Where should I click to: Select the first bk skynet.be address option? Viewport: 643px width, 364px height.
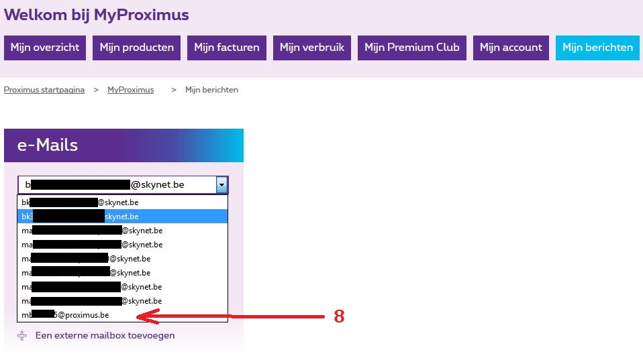122,202
